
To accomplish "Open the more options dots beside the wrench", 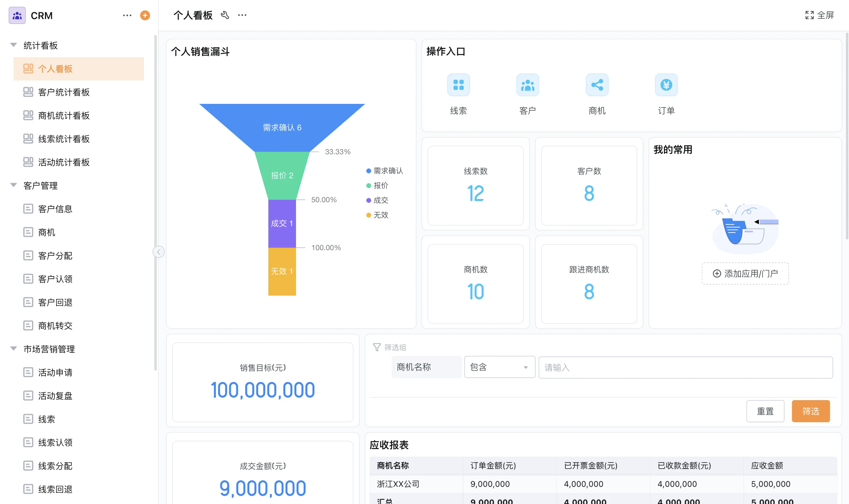I will 242,15.
